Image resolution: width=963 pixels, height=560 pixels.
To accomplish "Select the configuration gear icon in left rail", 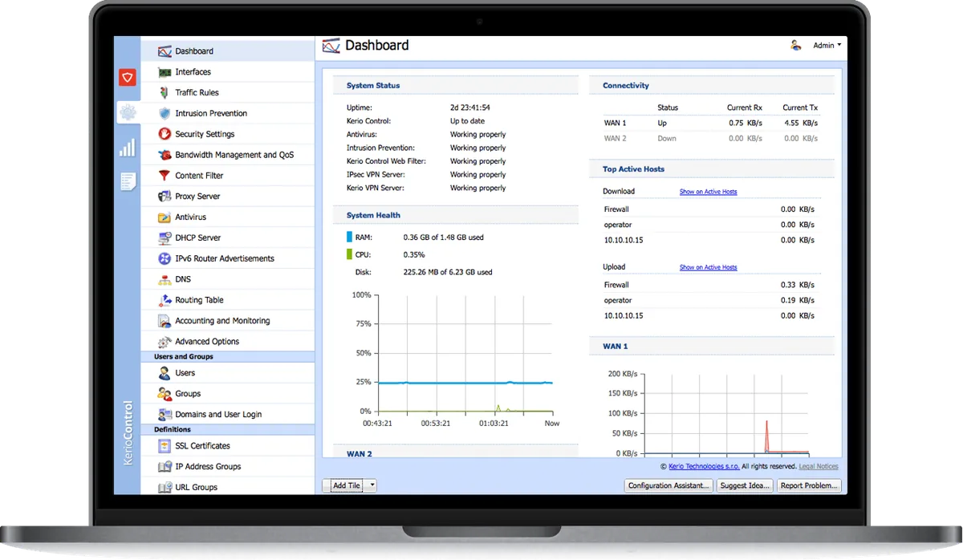I will (x=128, y=112).
